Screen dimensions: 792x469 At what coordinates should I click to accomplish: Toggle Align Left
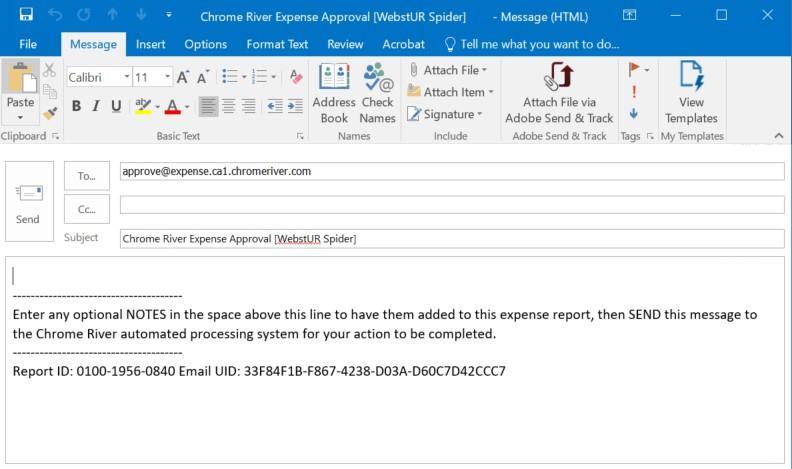208,106
